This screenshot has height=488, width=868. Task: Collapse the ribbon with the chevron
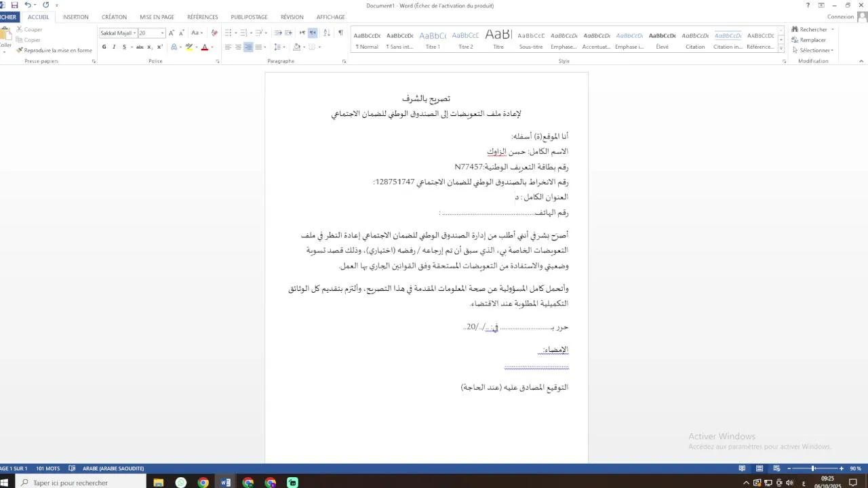[x=861, y=61]
